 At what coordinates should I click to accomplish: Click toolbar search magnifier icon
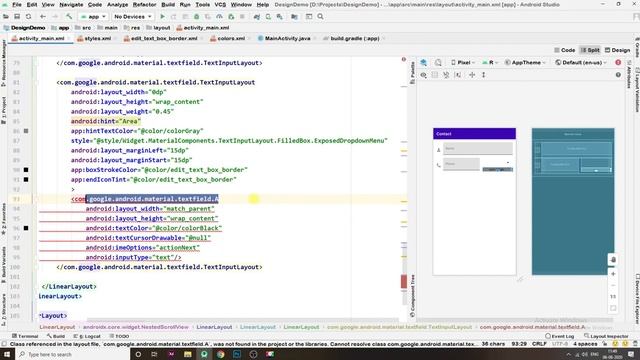[320, 17]
